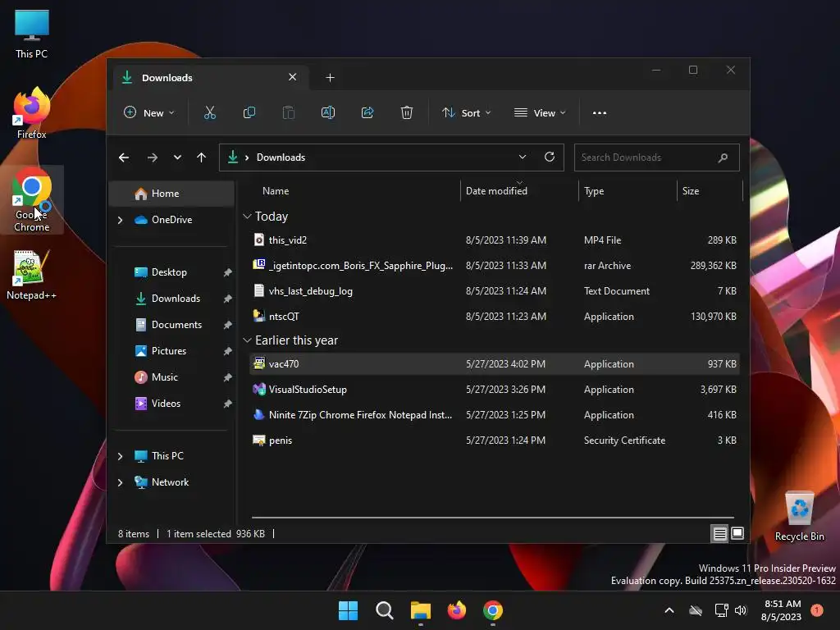Select This PC desktop icon
The height and width of the screenshot is (630, 840).
point(32,34)
